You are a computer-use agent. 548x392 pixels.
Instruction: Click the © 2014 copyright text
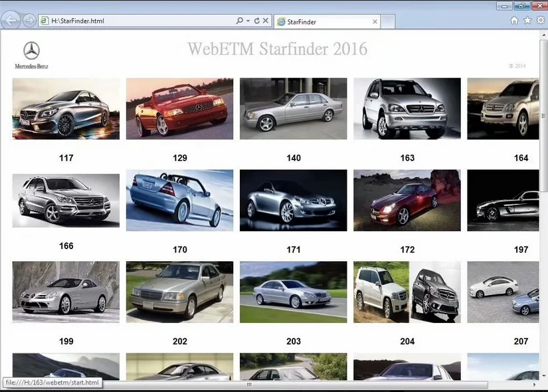517,66
